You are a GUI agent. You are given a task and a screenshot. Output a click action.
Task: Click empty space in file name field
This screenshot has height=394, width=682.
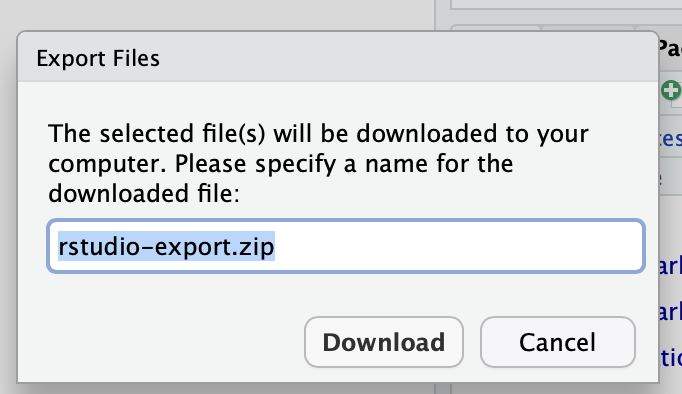coord(457,246)
